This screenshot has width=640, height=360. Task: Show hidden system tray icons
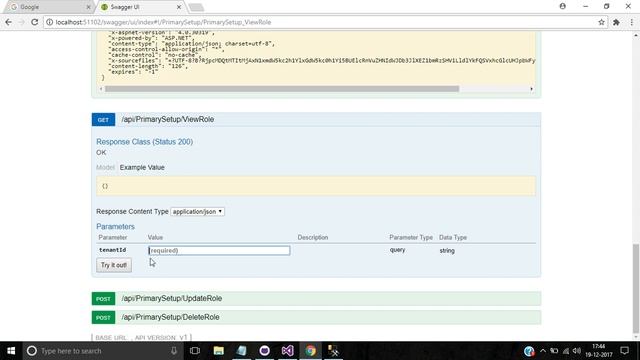543,351
